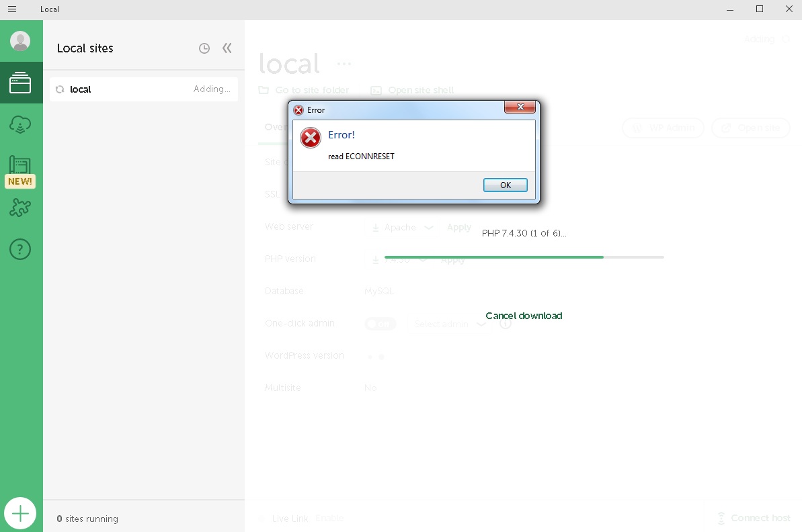The width and height of the screenshot is (802, 532).
Task: Click the Open site button
Action: 751,128
